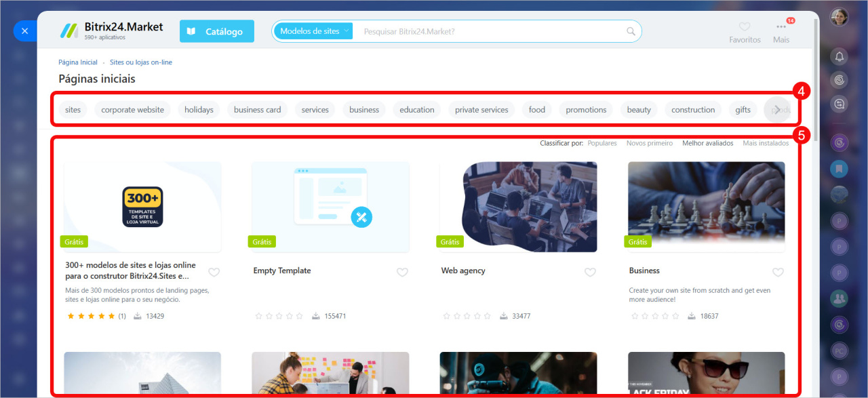This screenshot has height=398, width=868.
Task: Filter by the gifts tag
Action: pyautogui.click(x=743, y=110)
